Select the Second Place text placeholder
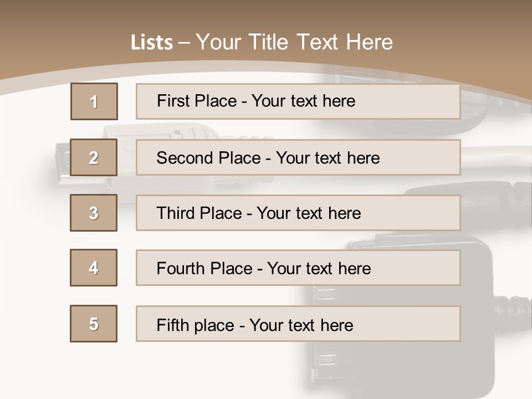 point(298,157)
